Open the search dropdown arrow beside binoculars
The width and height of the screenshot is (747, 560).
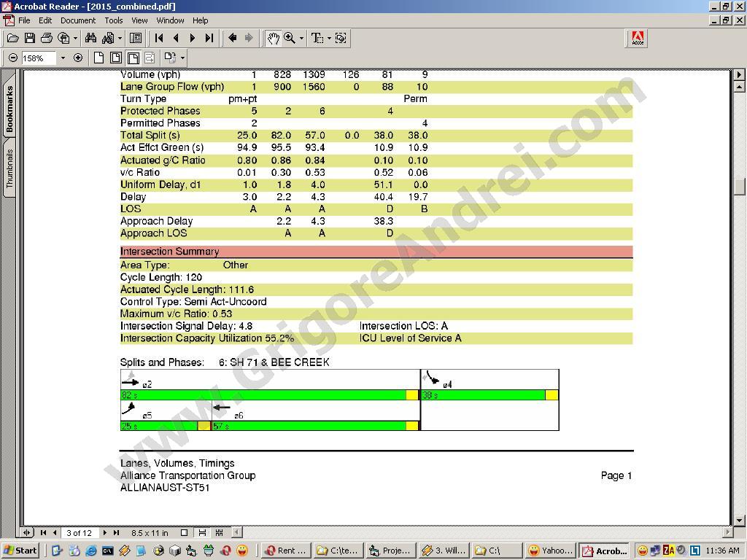coord(120,39)
